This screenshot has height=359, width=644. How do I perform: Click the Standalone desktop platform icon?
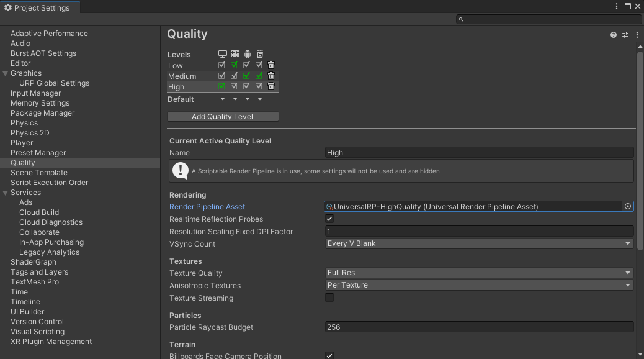pyautogui.click(x=222, y=54)
